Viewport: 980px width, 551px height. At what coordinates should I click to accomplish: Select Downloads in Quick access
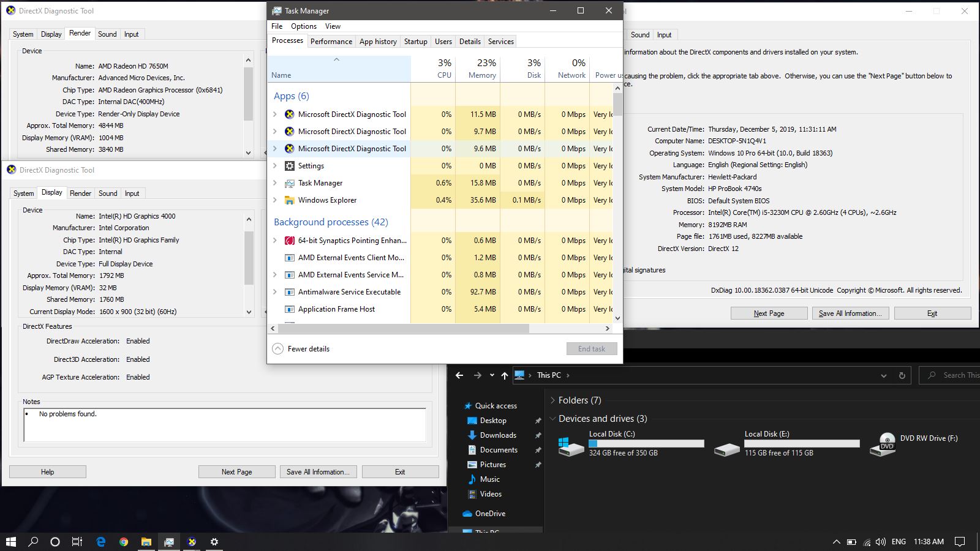click(497, 435)
